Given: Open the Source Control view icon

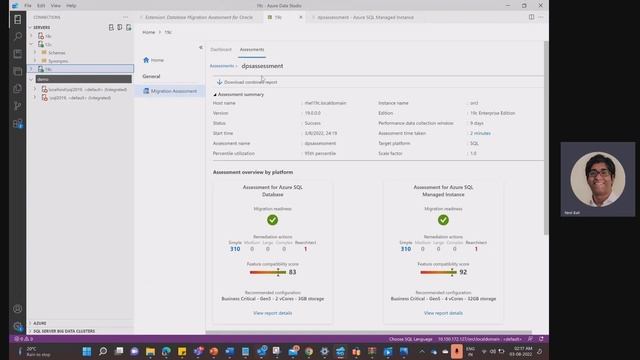Looking at the screenshot, I should [x=18, y=106].
